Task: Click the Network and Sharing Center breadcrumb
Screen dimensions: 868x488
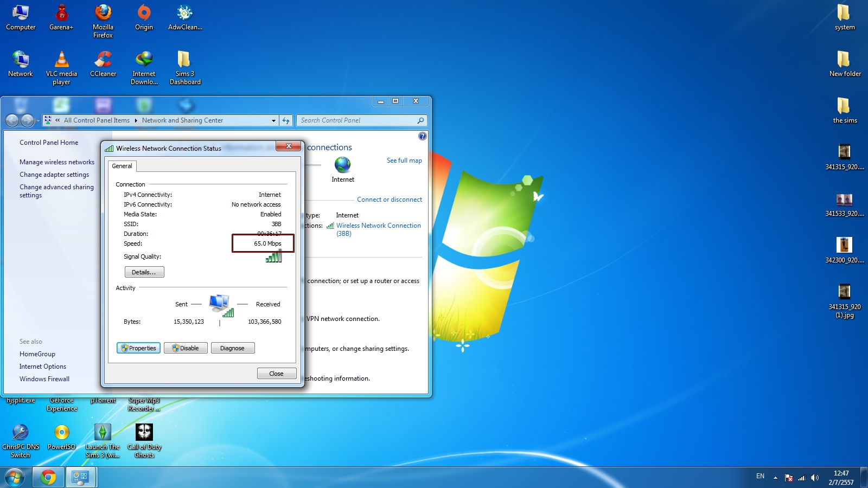Action: click(x=182, y=120)
